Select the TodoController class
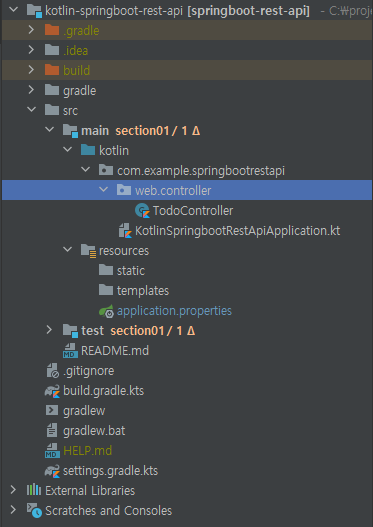Screen dimensions: 373x527 point(193,210)
